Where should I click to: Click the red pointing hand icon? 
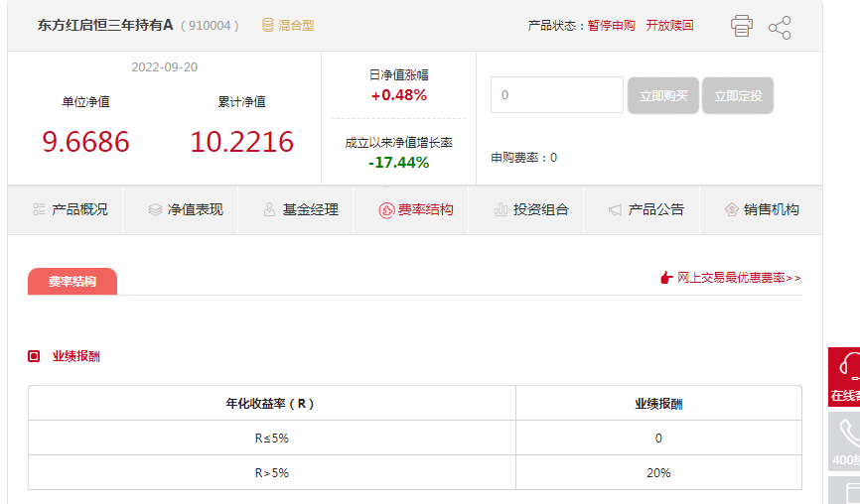click(666, 278)
